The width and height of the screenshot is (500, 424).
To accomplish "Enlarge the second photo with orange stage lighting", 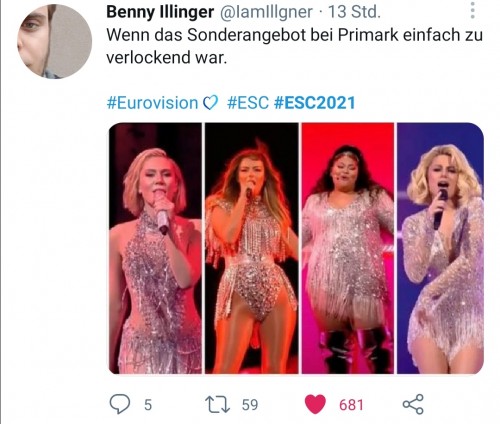I will click(x=252, y=248).
